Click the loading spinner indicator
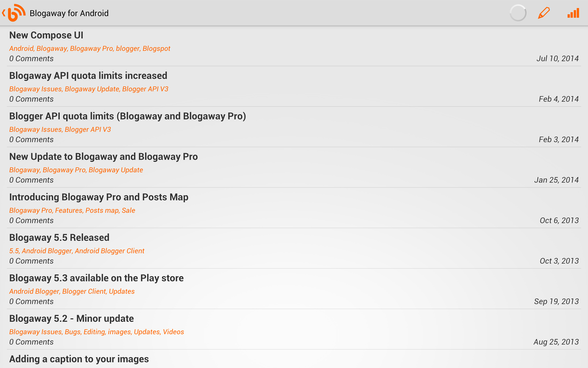This screenshot has width=588, height=368. coord(518,13)
